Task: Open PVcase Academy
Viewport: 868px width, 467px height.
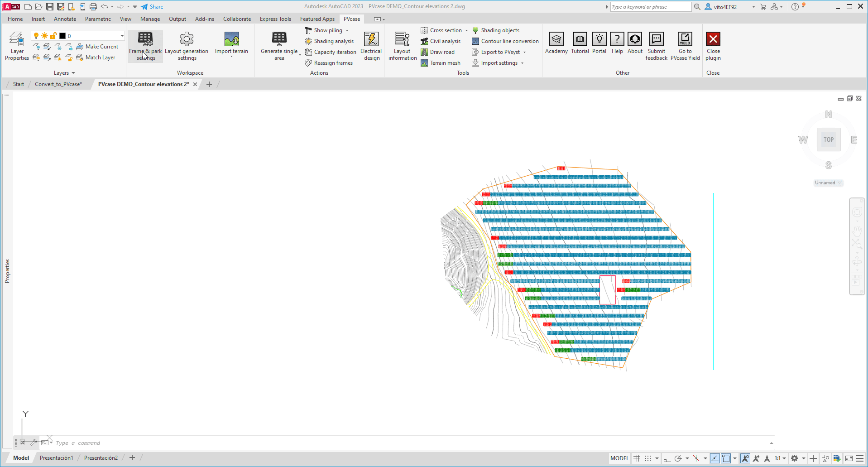Action: point(556,43)
